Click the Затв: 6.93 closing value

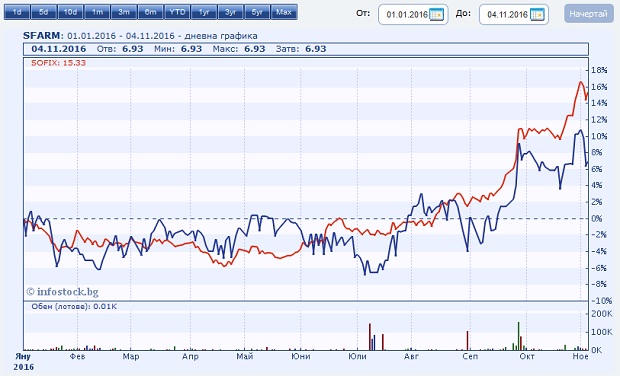(x=301, y=49)
